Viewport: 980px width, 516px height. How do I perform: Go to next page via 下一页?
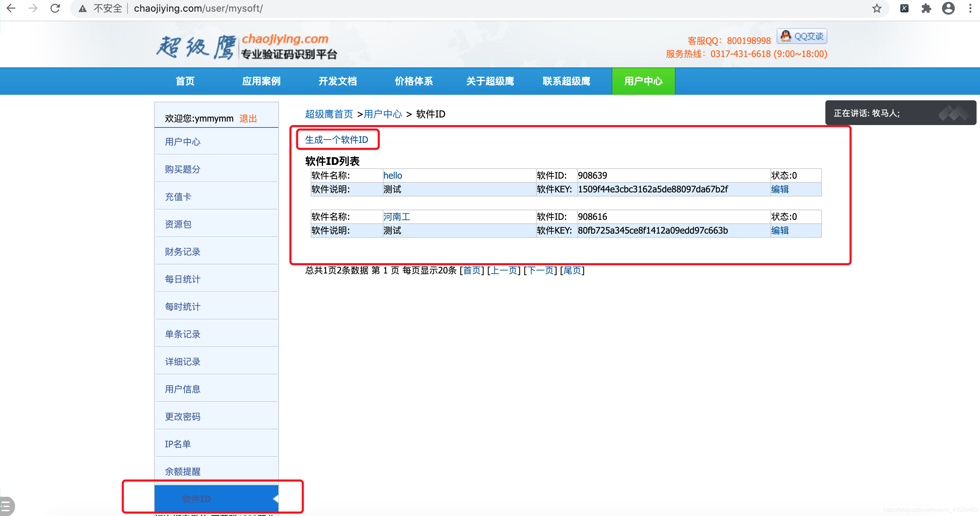(x=540, y=270)
